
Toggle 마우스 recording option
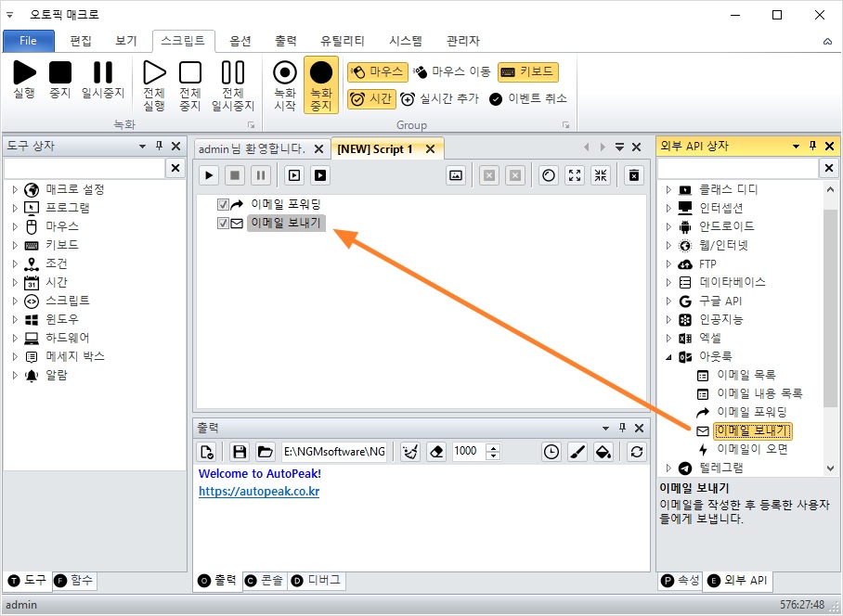[x=378, y=72]
